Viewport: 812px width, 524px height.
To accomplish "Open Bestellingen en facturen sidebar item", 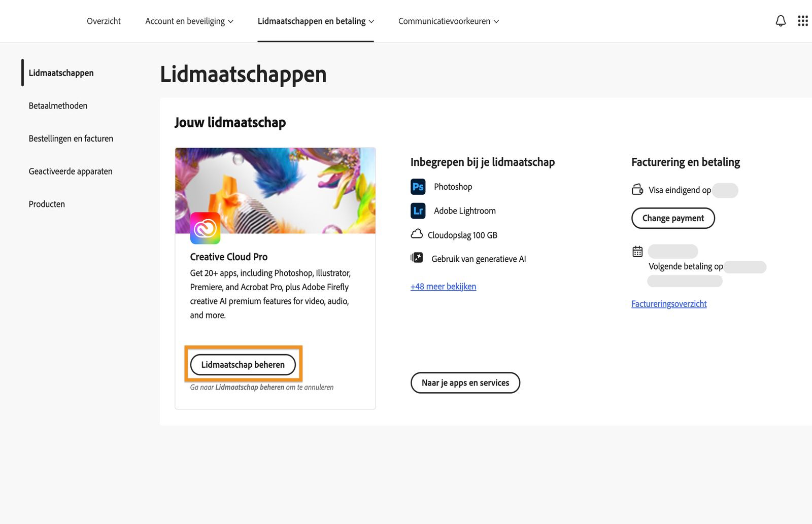I will tap(71, 138).
